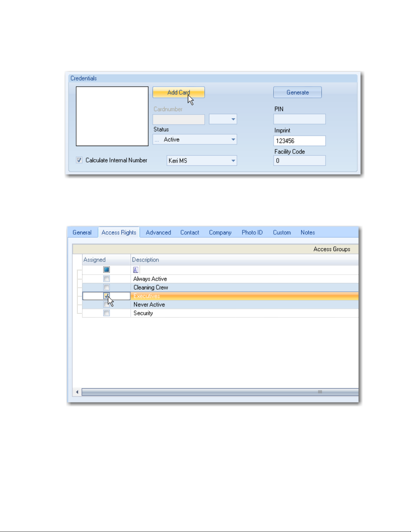Click the filter icon in Description column
The height and width of the screenshot is (532, 411).
pos(136,270)
